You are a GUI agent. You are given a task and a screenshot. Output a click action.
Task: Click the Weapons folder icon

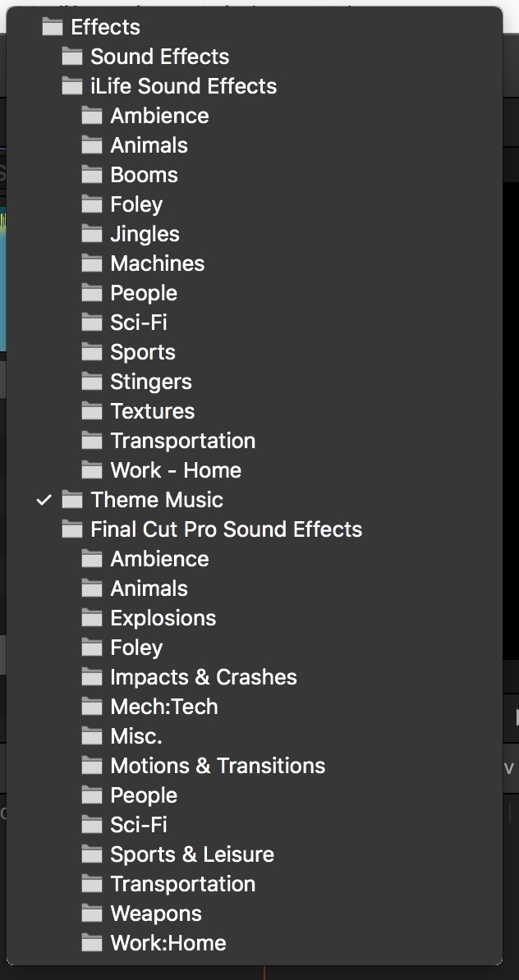pyautogui.click(x=92, y=914)
